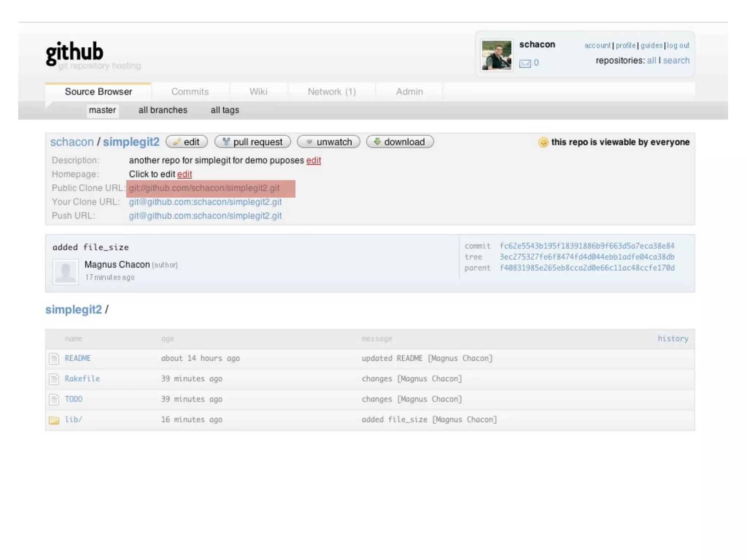
Task: Open the lib folder icon
Action: point(54,420)
